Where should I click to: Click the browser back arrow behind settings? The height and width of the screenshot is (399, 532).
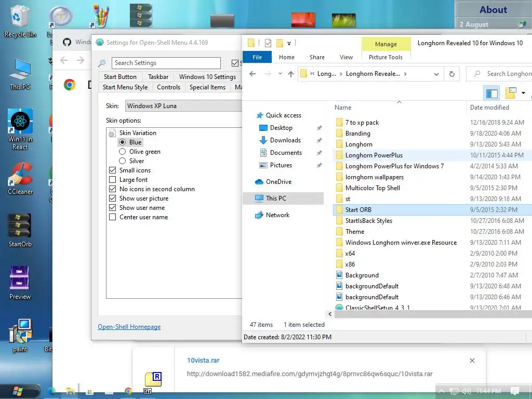[63, 60]
